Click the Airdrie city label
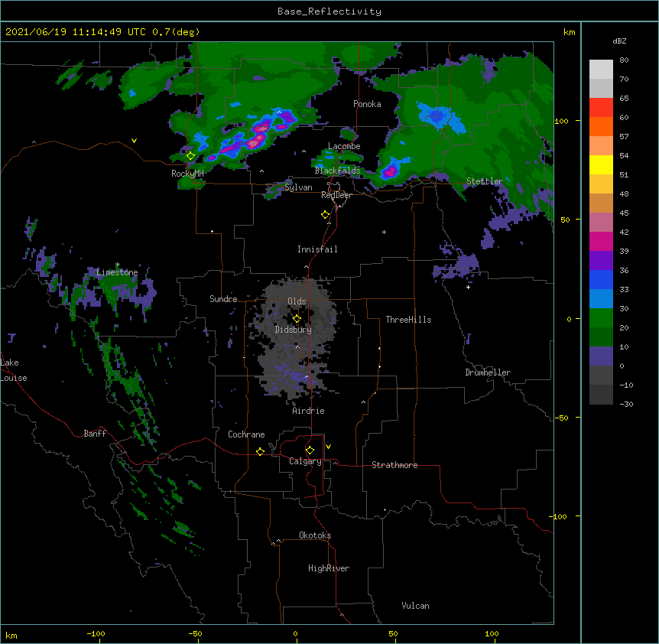The width and height of the screenshot is (659, 644). [x=308, y=411]
